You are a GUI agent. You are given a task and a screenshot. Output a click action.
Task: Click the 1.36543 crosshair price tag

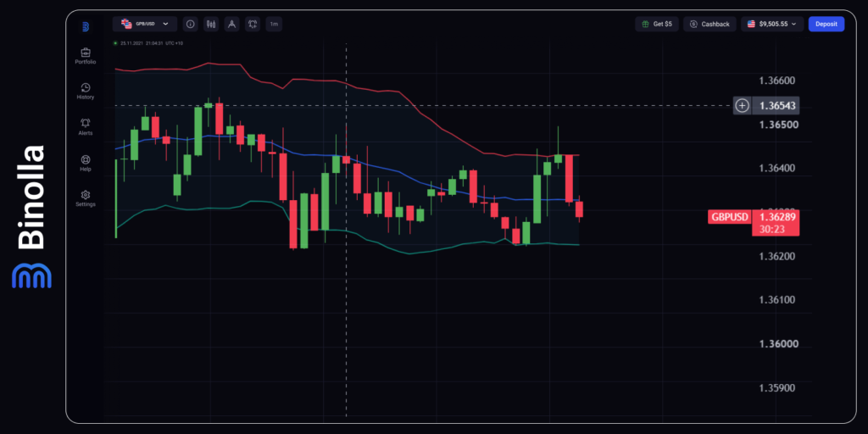pos(775,105)
